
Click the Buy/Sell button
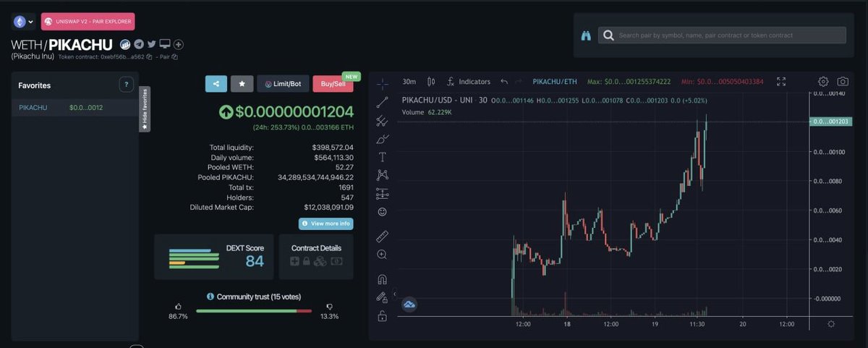[x=333, y=83]
